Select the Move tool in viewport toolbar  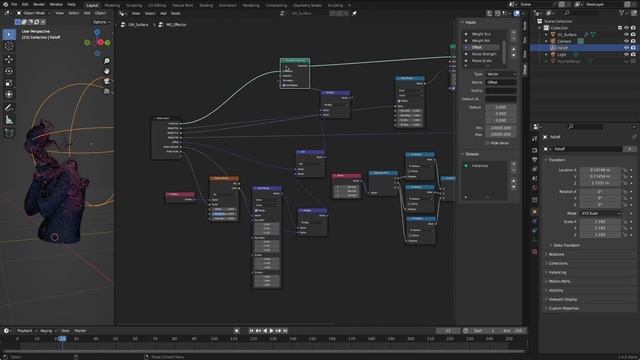click(x=9, y=59)
